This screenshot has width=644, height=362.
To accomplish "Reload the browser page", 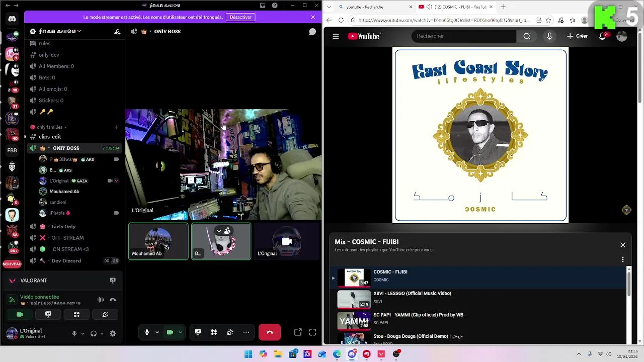I will (341, 20).
